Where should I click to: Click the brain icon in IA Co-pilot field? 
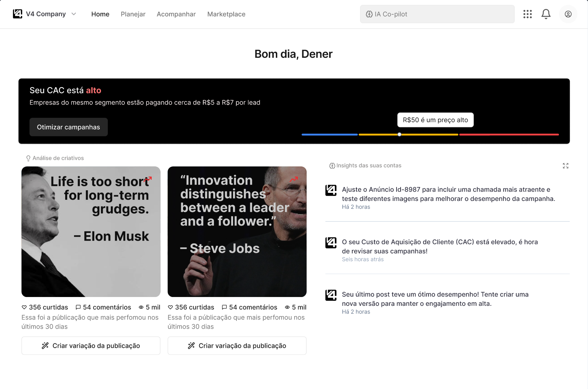pos(369,14)
